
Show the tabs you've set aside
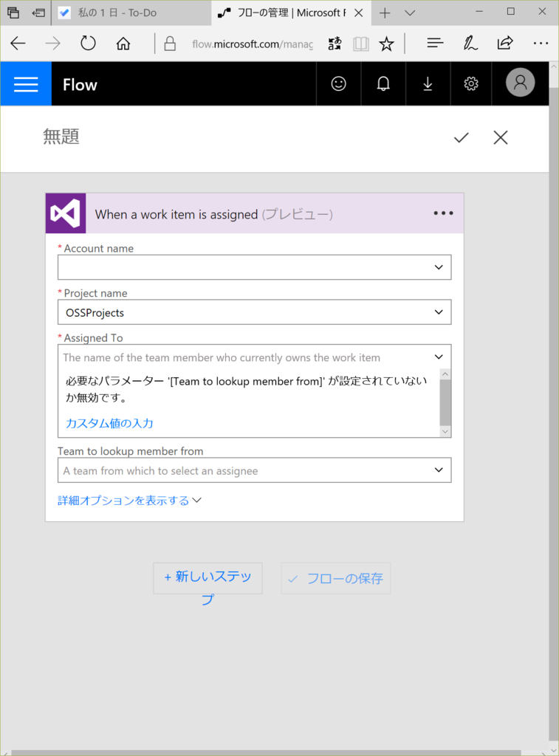[13, 13]
